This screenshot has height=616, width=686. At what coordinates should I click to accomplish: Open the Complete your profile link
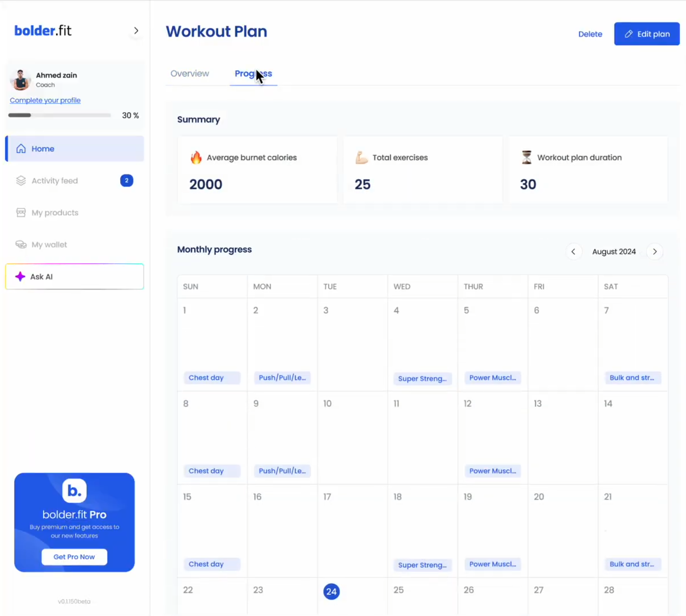pyautogui.click(x=45, y=100)
